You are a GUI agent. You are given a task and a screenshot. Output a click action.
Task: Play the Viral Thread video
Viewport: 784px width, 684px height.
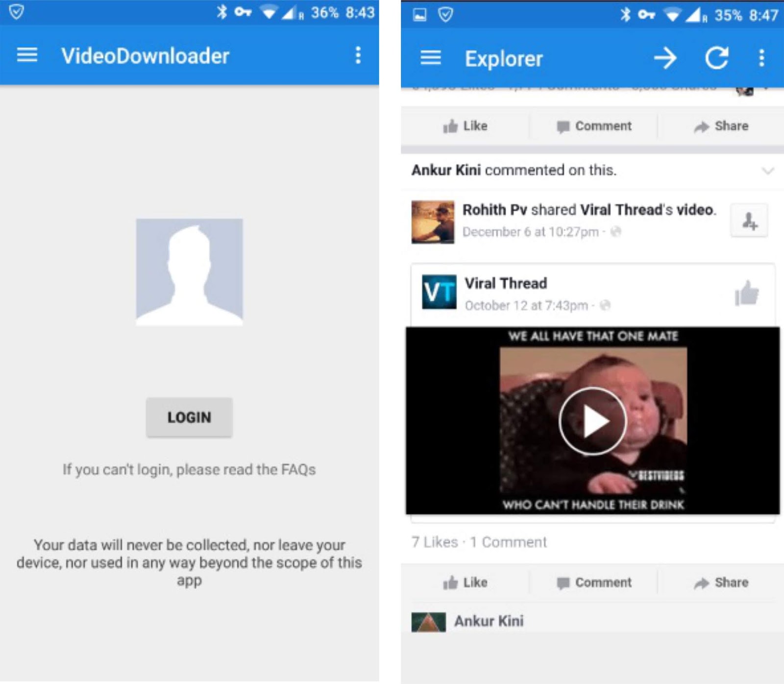tap(592, 421)
